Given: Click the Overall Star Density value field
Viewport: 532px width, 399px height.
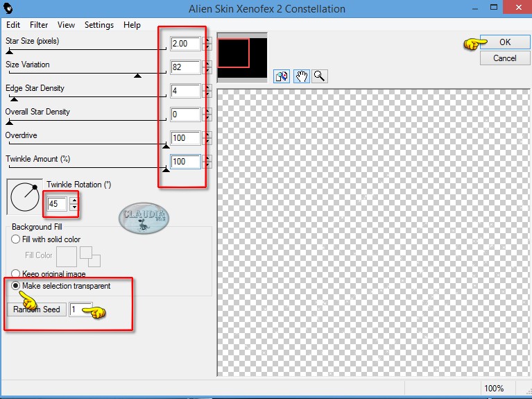Looking at the screenshot, I should click(185, 114).
